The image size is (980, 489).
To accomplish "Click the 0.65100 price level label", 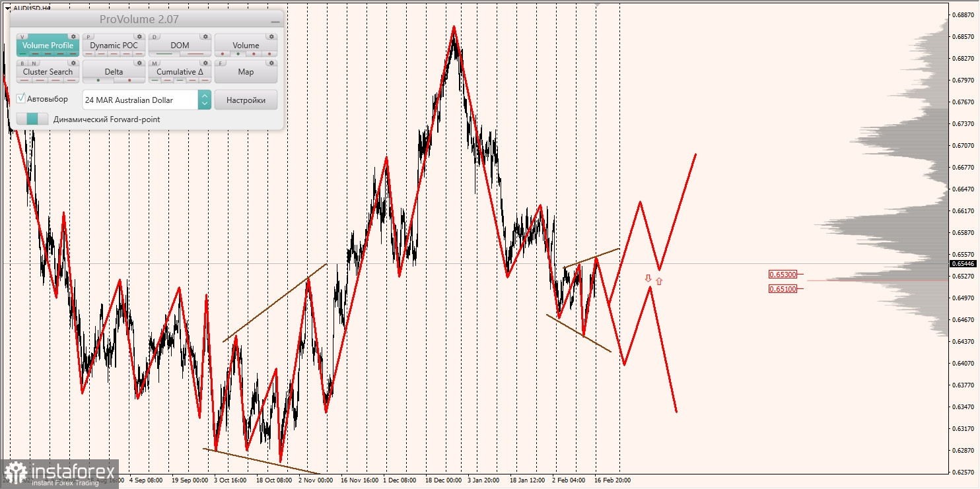I will [x=783, y=288].
